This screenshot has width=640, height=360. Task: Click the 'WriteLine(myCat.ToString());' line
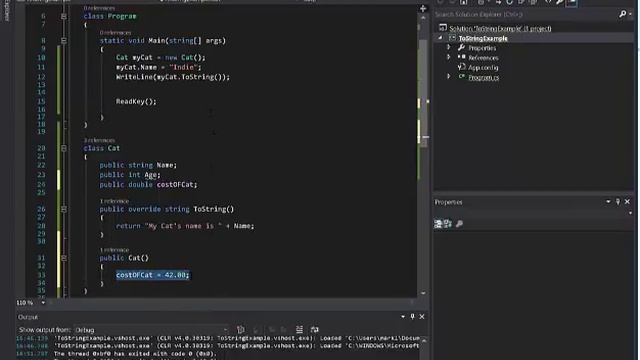click(x=173, y=77)
